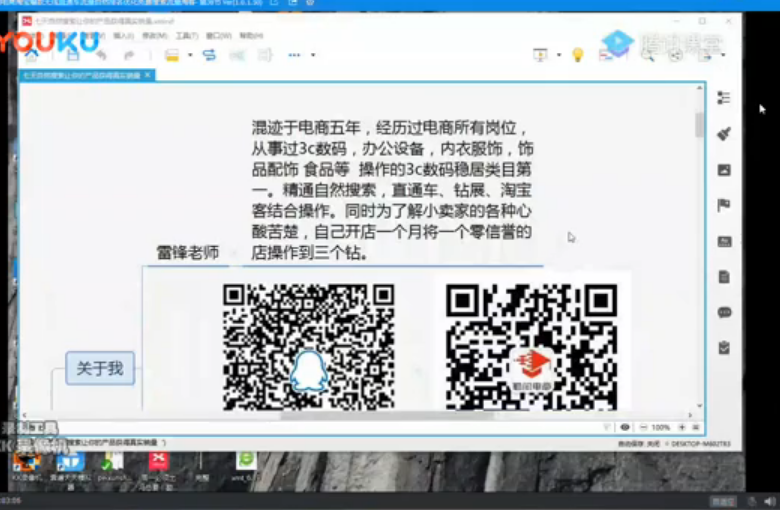Screen dimensions: 780x510
Task: Click the scroll up arrow of canvas
Action: pos(699,88)
